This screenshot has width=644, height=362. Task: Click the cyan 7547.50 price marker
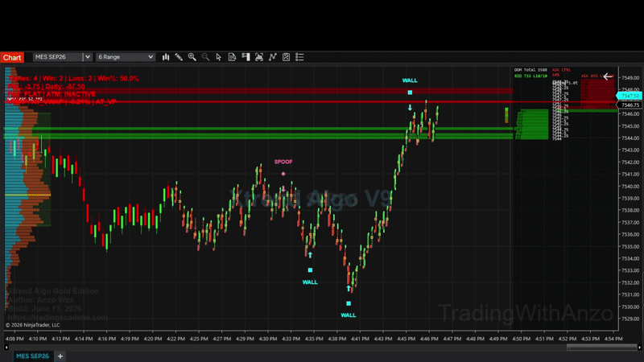[x=630, y=96]
